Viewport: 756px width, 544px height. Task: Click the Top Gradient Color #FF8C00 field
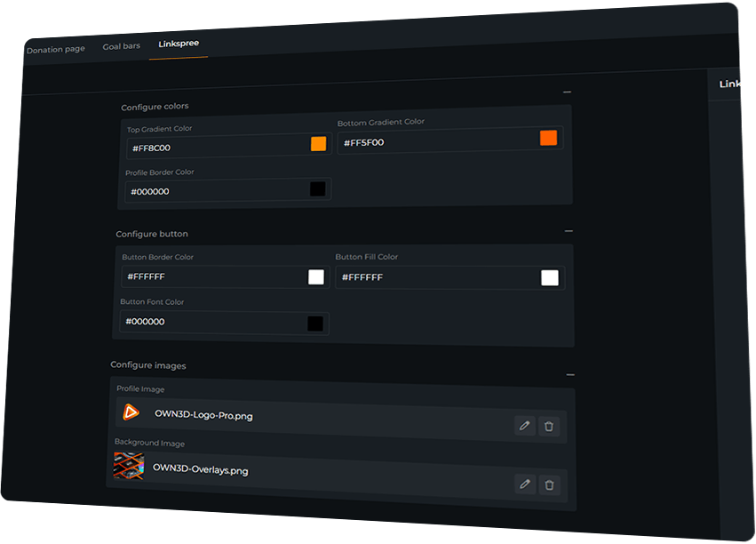[229, 146]
